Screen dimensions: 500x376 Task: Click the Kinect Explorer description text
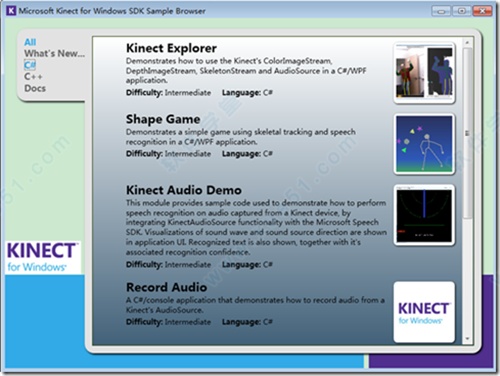click(246, 71)
